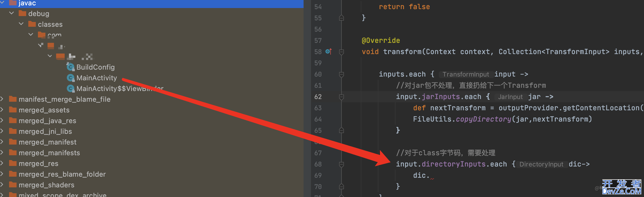The width and height of the screenshot is (644, 197).
Task: Click fold end marker on line 70
Action: click(341, 187)
